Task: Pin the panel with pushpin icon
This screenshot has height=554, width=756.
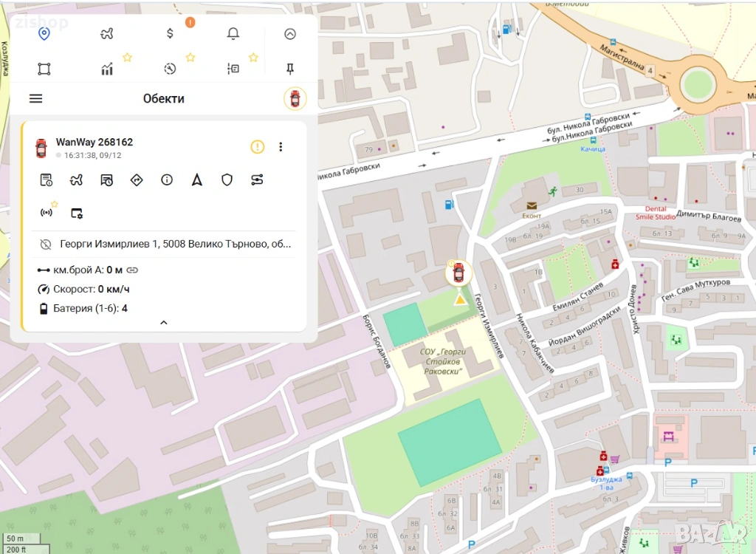Action: (x=290, y=69)
